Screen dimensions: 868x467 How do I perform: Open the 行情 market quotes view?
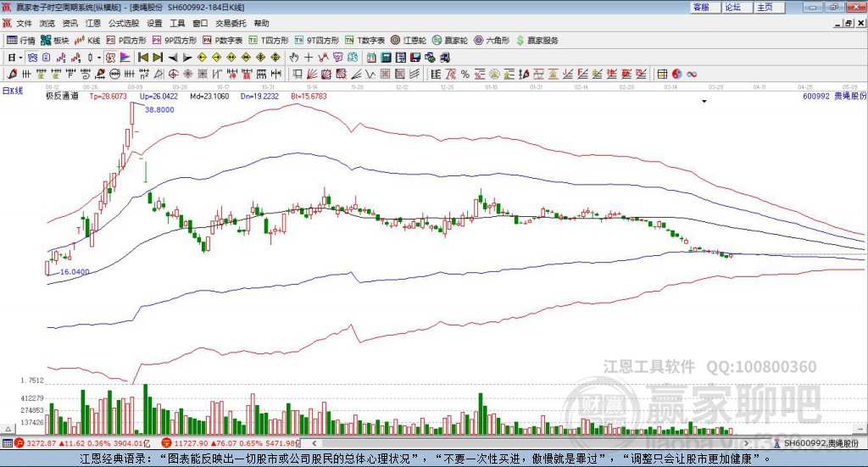(21, 41)
